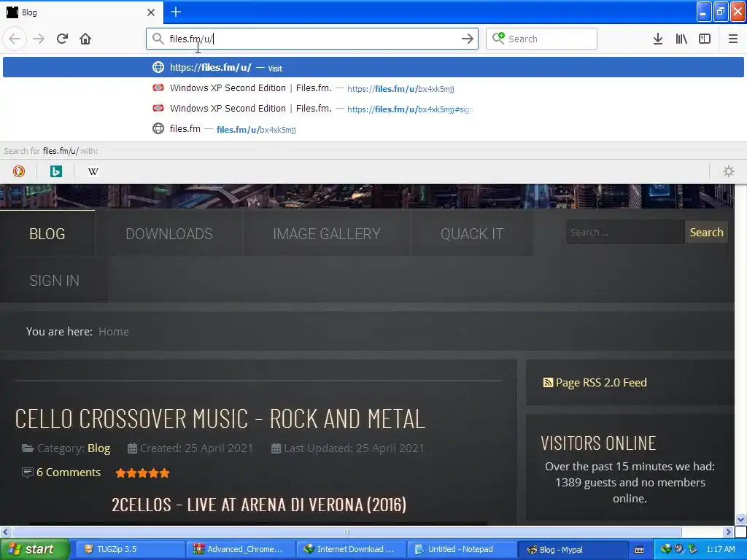Select suggestion https://files.fm/u/bx4xk5mjj Windows XP Second Edition
Image resolution: width=747 pixels, height=560 pixels.
(x=373, y=88)
